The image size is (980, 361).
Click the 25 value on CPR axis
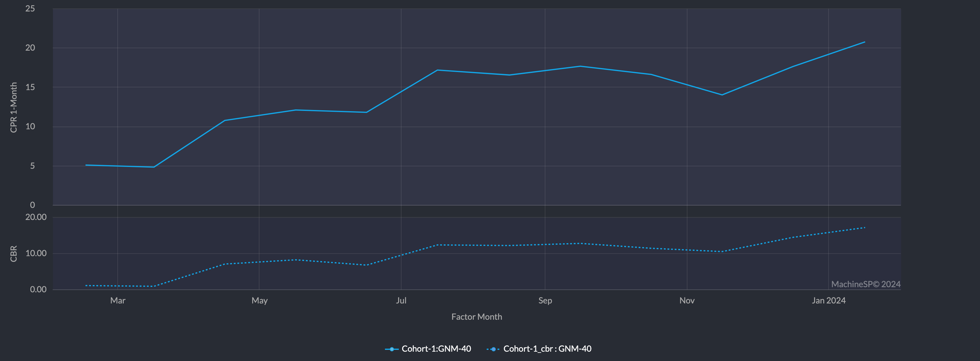pyautogui.click(x=30, y=8)
